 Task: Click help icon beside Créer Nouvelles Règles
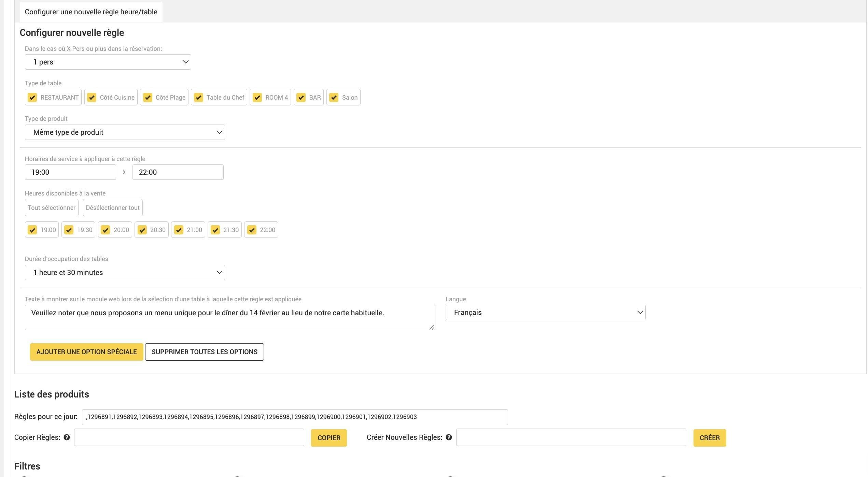(449, 437)
